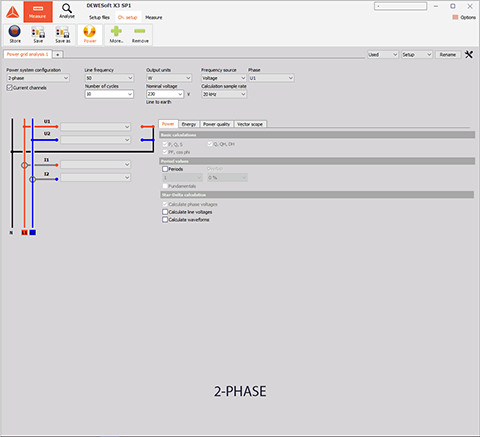The width and height of the screenshot is (480, 437).
Task: Click the Dewesoft logo icon
Action: click(x=13, y=12)
